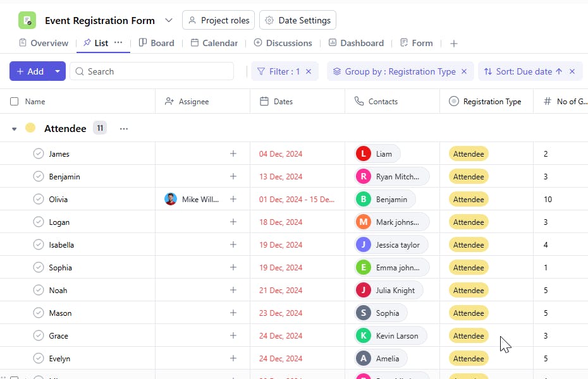Open the Dashboard tab
Image resolution: width=588 pixels, height=379 pixels.
point(356,43)
